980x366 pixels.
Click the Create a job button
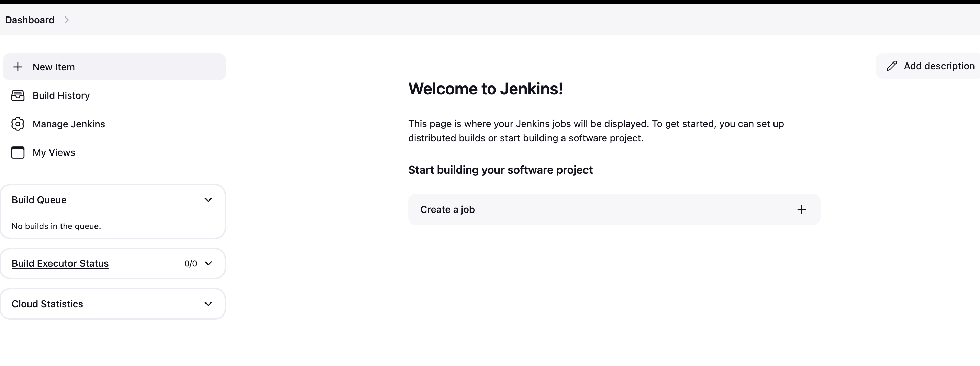[x=447, y=209]
